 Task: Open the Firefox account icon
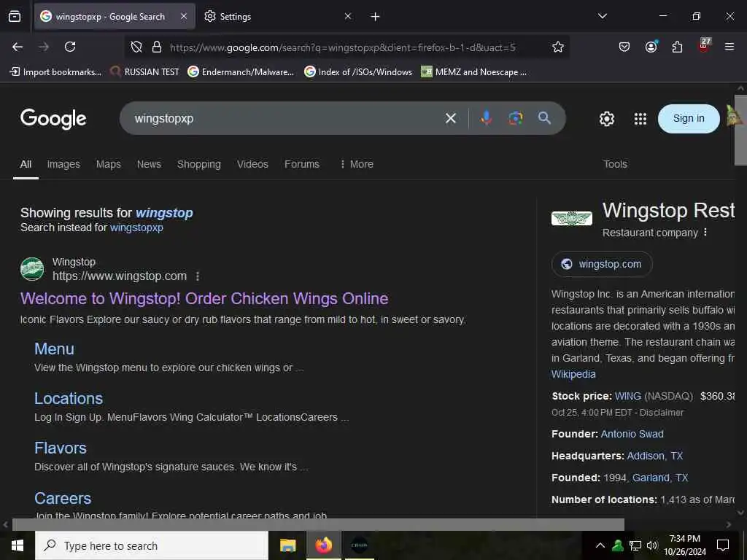651,47
